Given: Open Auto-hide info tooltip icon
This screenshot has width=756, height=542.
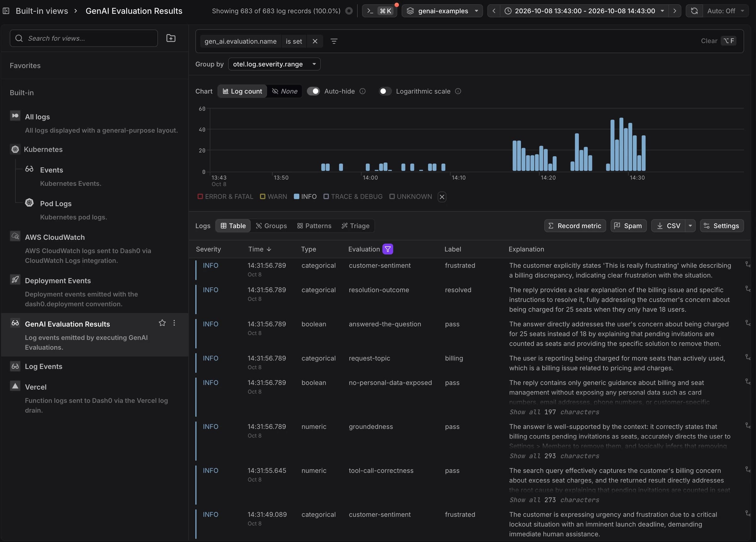Looking at the screenshot, I should coord(362,91).
